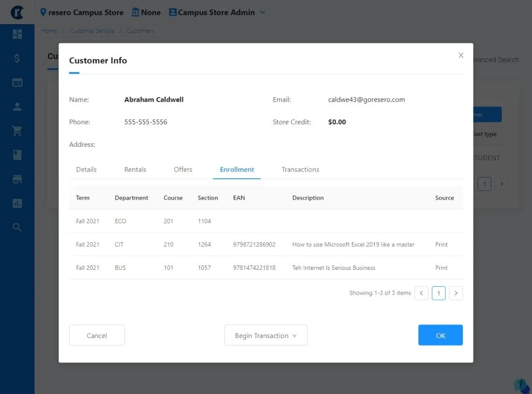The height and width of the screenshot is (394, 532).
Task: Click the Customers breadcrumb
Action: [x=140, y=31]
